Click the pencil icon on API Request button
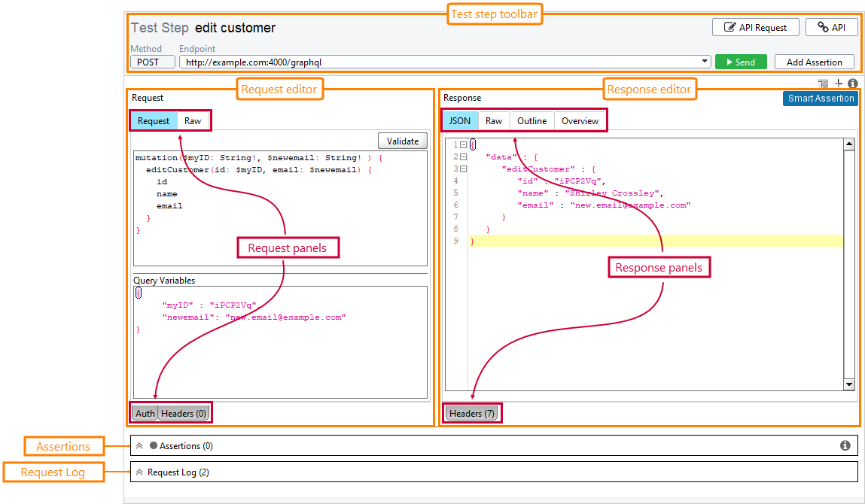The width and height of the screenshot is (865, 504). pyautogui.click(x=729, y=27)
